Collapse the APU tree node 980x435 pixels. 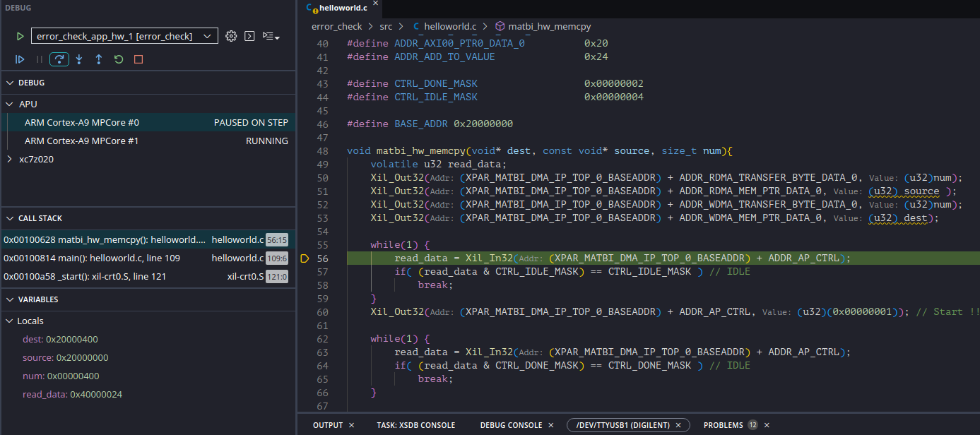[10, 104]
